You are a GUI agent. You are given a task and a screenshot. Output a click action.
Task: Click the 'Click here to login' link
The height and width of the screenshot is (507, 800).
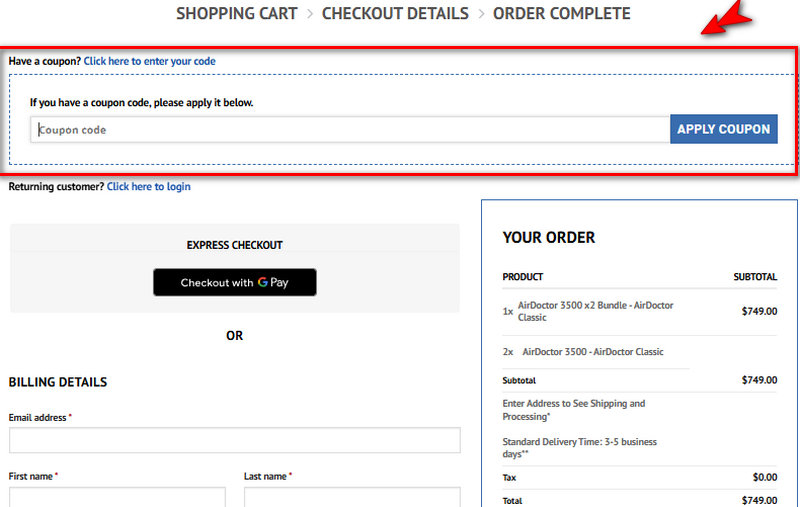pyautogui.click(x=148, y=186)
